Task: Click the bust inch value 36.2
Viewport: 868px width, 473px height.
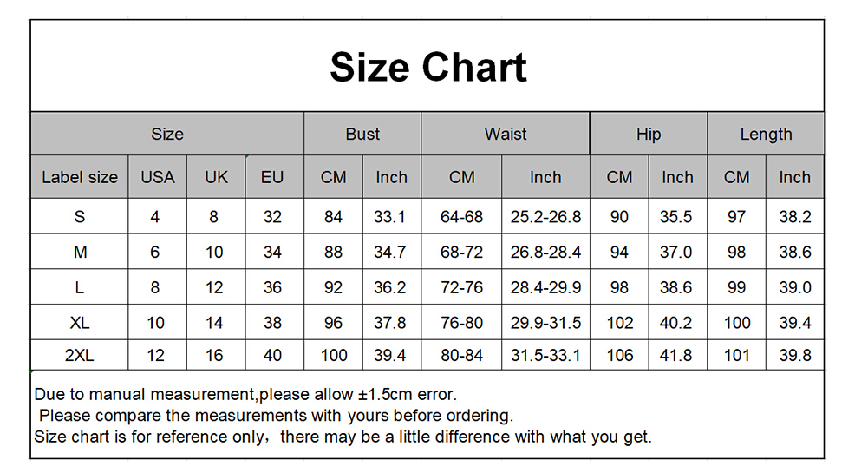Action: pyautogui.click(x=390, y=287)
